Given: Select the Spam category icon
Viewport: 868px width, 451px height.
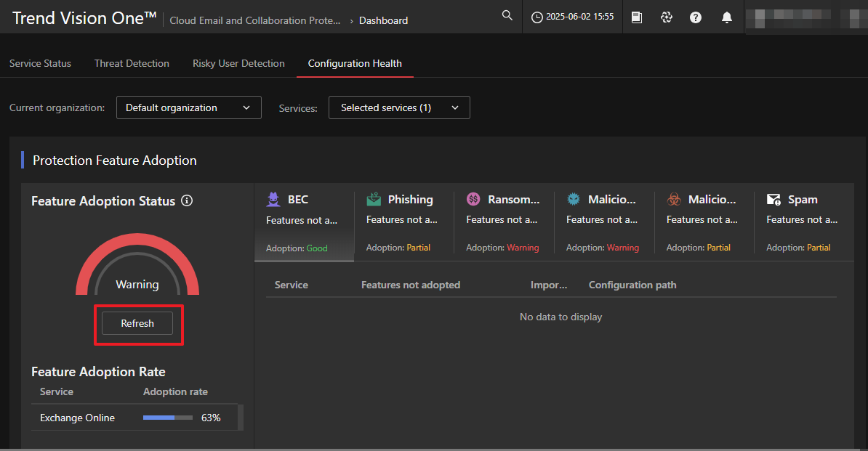Looking at the screenshot, I should tap(773, 200).
